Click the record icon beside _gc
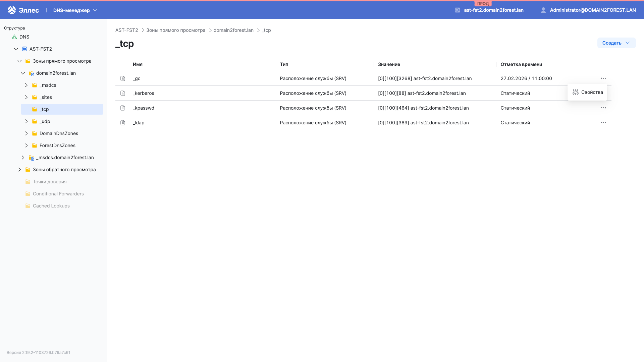Viewport: 644px width, 362px height. click(122, 78)
